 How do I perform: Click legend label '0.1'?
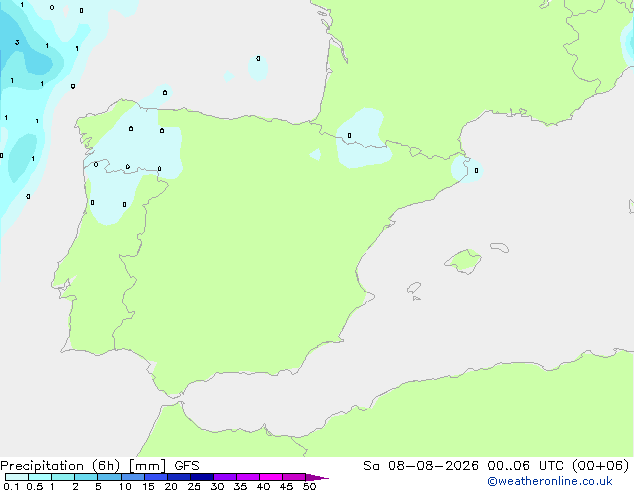pos(11,486)
